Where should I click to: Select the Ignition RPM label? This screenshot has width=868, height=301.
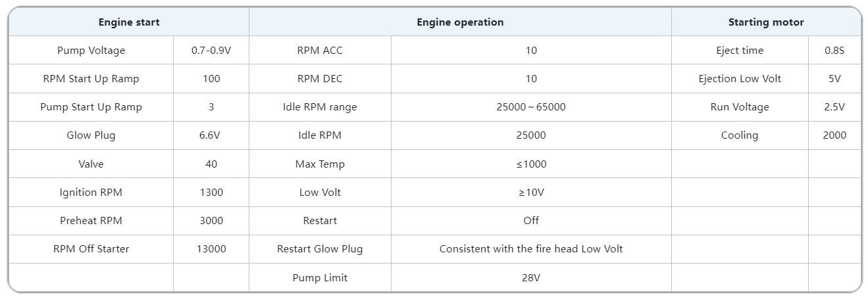pyautogui.click(x=91, y=193)
